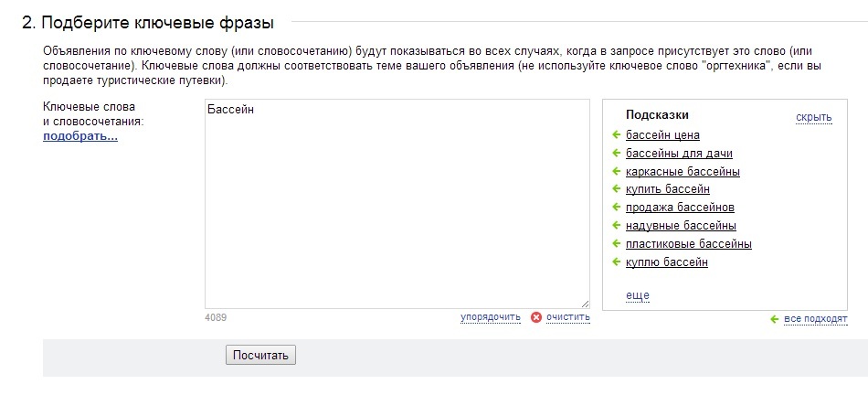Click green arrow next to "все подходят"
The image size is (868, 395).
[x=775, y=319]
